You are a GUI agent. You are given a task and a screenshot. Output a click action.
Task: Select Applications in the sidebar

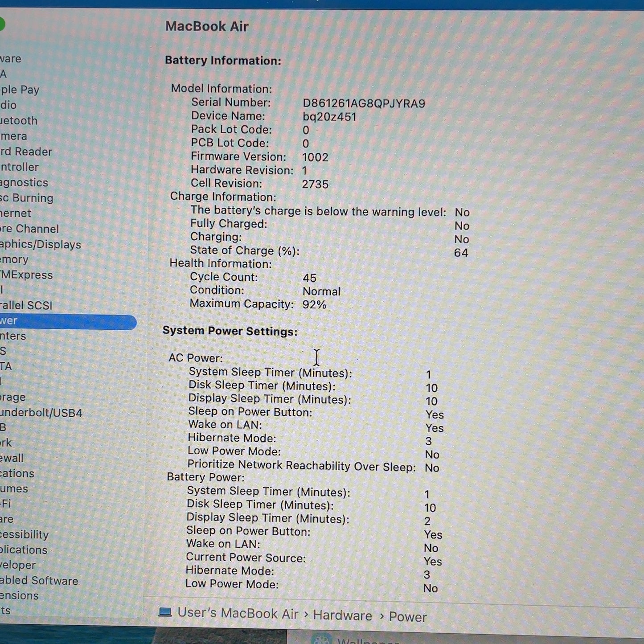coord(24,550)
